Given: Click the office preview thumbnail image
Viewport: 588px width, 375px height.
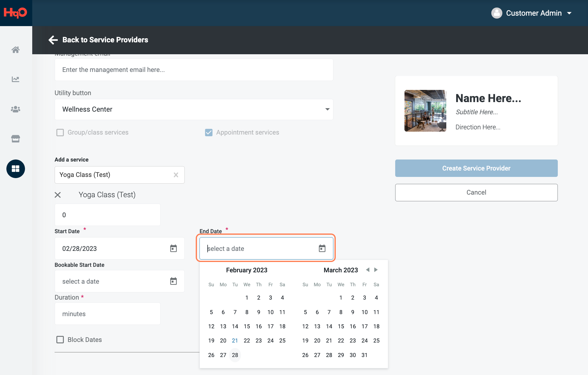Looking at the screenshot, I should (425, 111).
